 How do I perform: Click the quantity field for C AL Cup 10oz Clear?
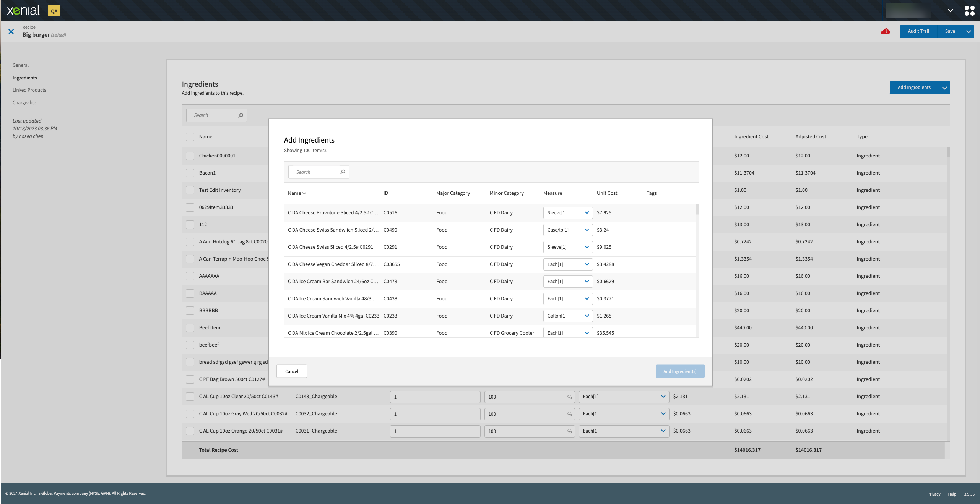(x=435, y=397)
